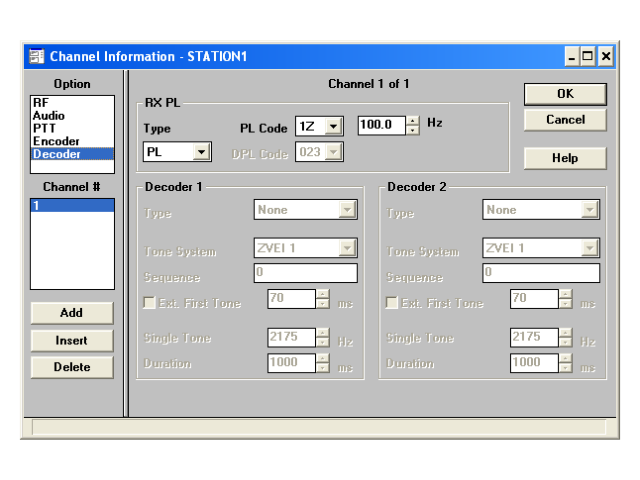This screenshot has width=640, height=480.
Task: Cancel the Channel Information dialog
Action: click(x=565, y=120)
